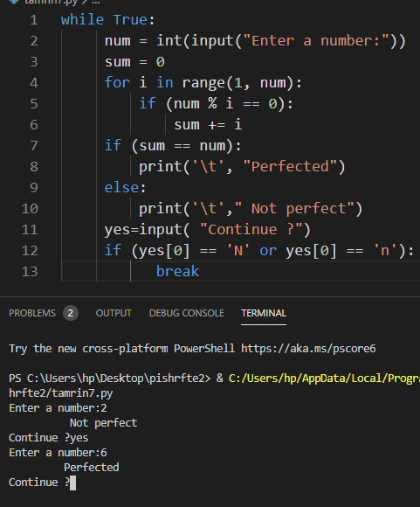Click the 'N' character literal on line 12

tap(238, 251)
